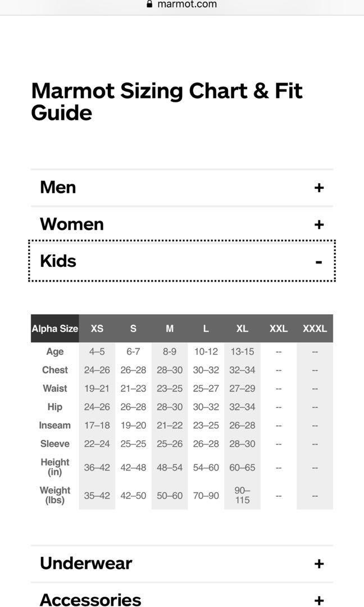Screen dimensions: 364x607
Task: Click the Alpha Size header cell
Action: point(55,328)
